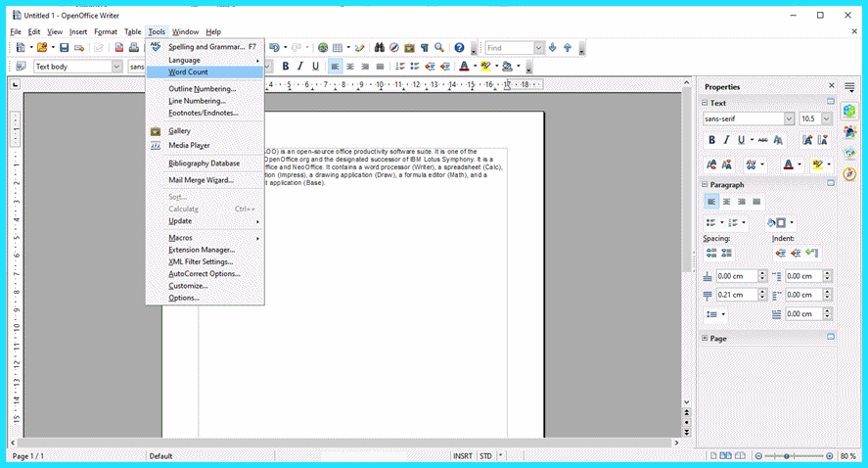Click the Find & Replace binoculars icon
This screenshot has width=868, height=468.
point(379,48)
